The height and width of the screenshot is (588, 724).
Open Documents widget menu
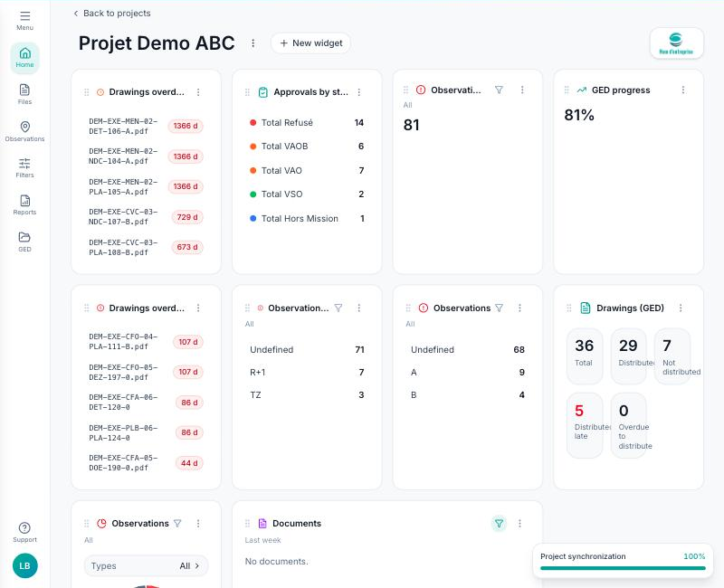pyautogui.click(x=519, y=524)
